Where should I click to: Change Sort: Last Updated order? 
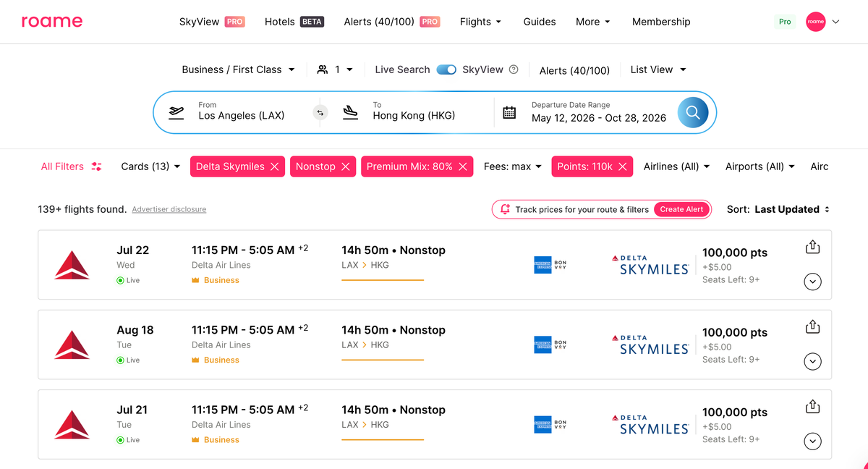pyautogui.click(x=778, y=209)
